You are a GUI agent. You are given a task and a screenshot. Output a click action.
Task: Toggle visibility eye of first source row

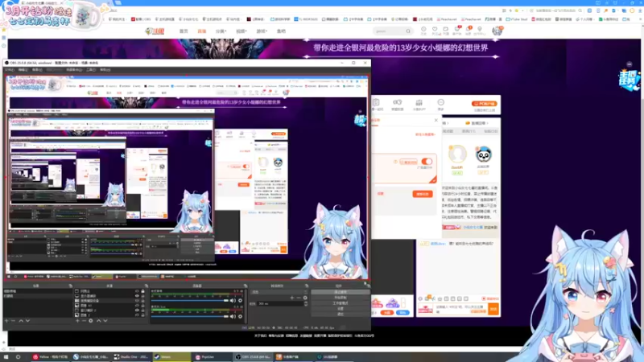(137, 291)
